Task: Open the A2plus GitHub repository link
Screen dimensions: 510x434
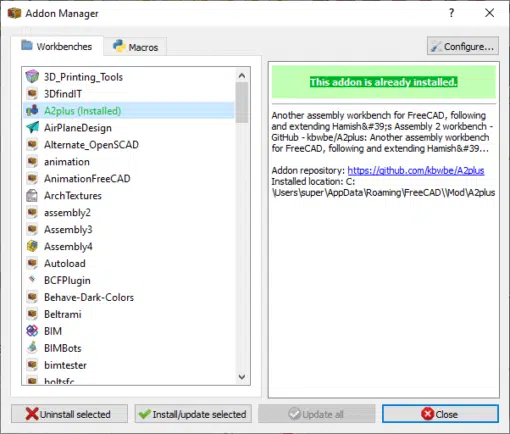Action: click(416, 171)
